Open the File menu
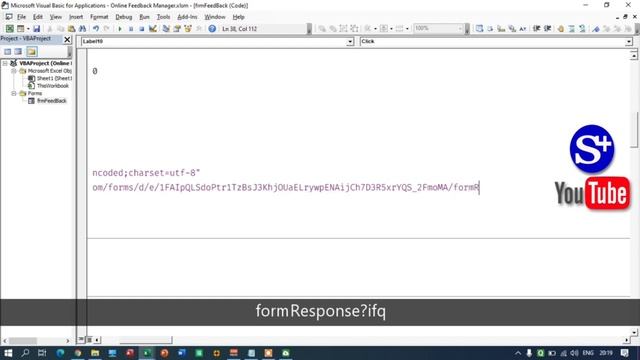 [21, 17]
